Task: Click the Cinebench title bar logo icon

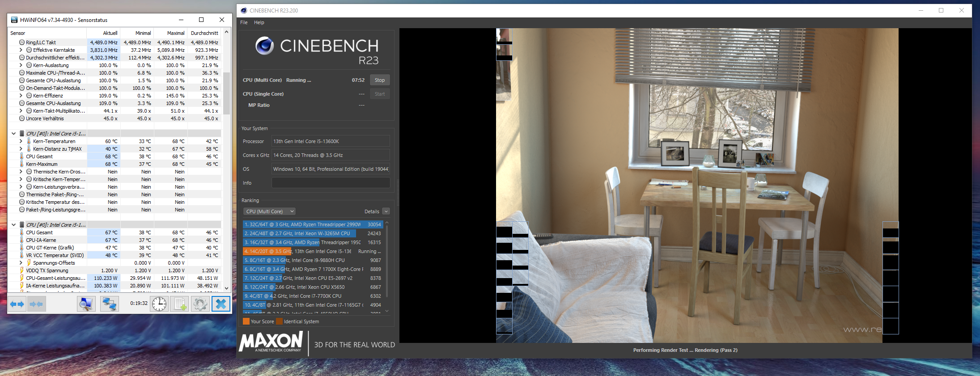Action: tap(244, 10)
